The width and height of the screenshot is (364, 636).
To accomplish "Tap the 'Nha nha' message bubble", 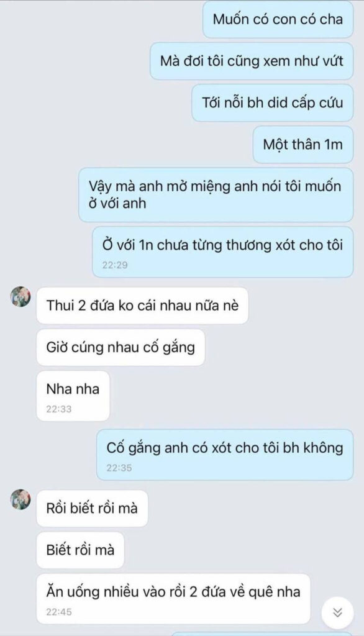I will (73, 396).
